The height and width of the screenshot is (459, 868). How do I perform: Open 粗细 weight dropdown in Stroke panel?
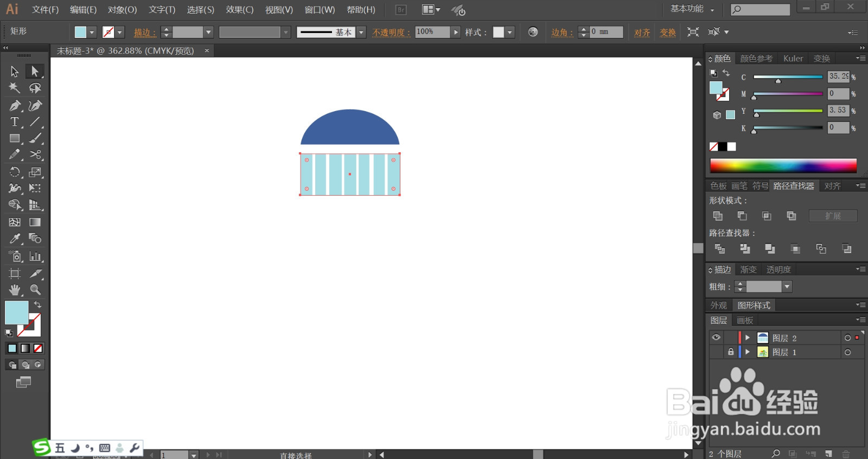coord(787,286)
